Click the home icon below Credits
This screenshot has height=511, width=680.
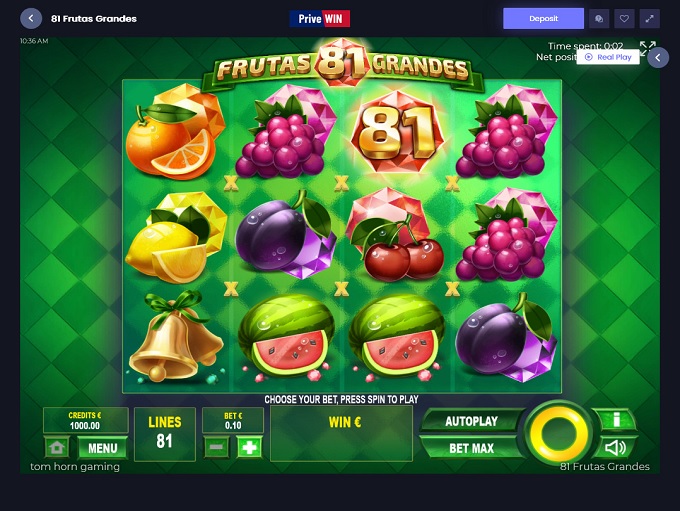tap(57, 448)
